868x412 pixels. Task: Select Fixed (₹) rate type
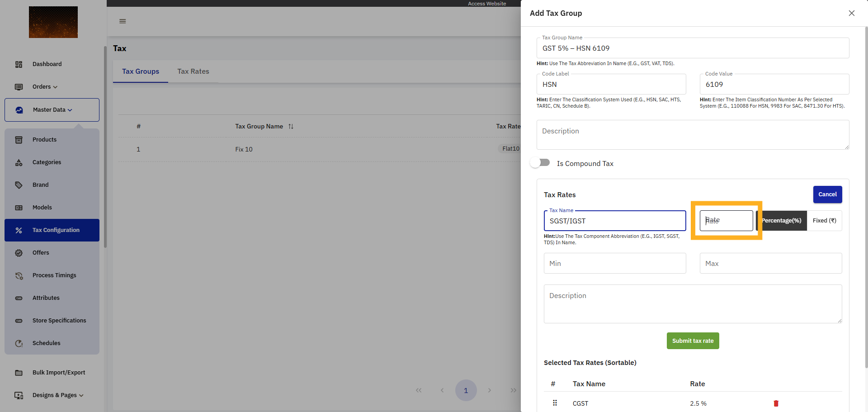coord(824,221)
